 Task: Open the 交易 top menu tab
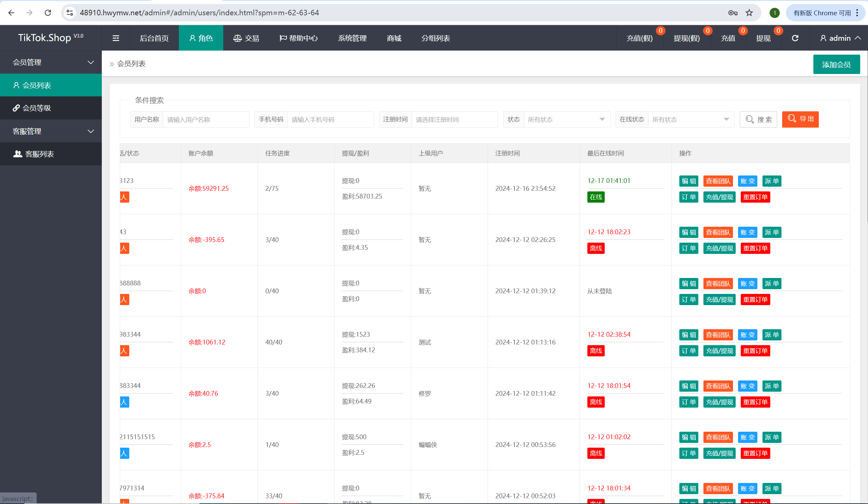(246, 38)
